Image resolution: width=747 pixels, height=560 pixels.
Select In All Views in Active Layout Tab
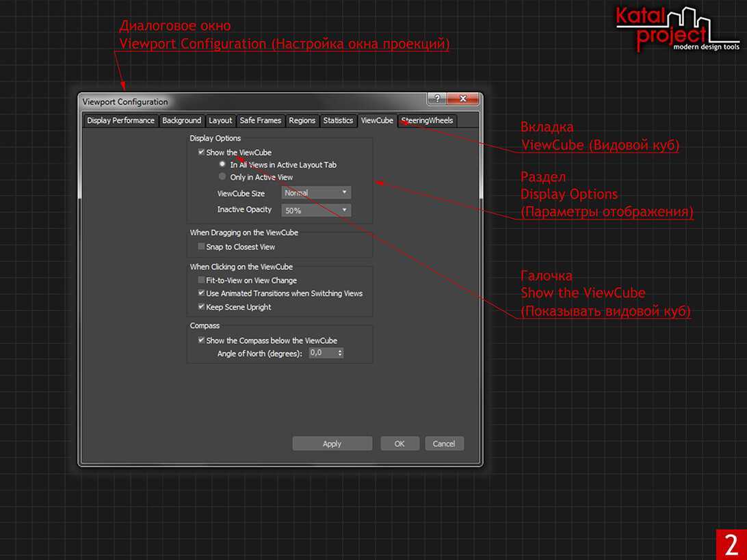pyautogui.click(x=222, y=165)
